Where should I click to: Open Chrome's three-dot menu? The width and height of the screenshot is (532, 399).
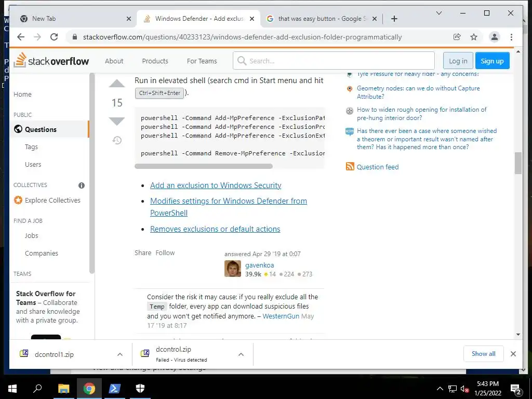(511, 37)
